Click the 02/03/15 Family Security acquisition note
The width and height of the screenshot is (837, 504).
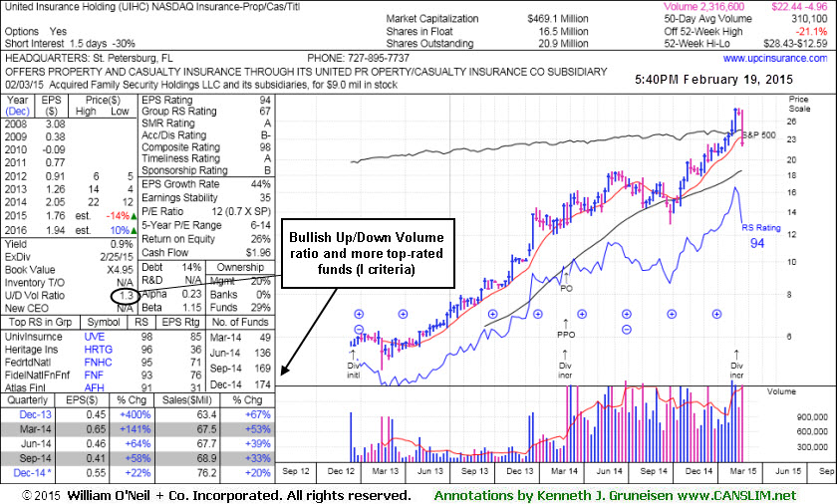[x=201, y=85]
